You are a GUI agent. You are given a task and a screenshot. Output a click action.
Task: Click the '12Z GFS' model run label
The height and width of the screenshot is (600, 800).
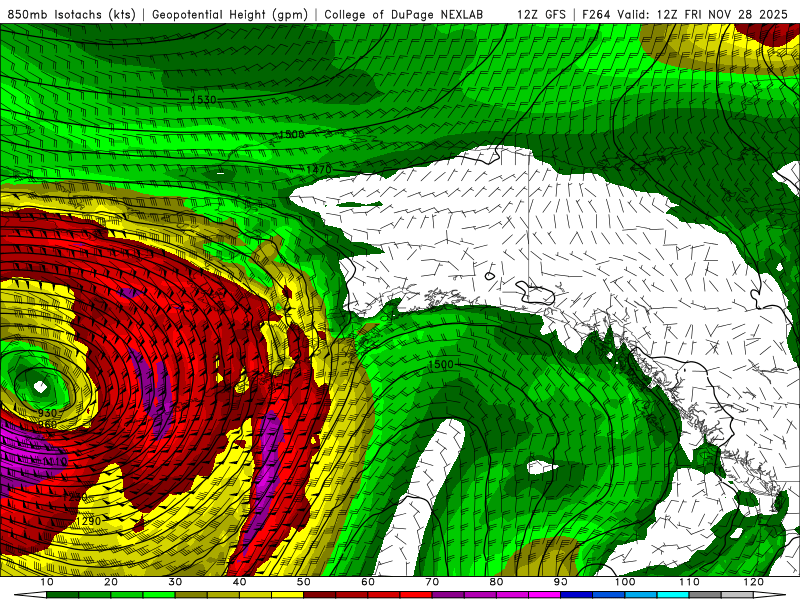click(541, 14)
